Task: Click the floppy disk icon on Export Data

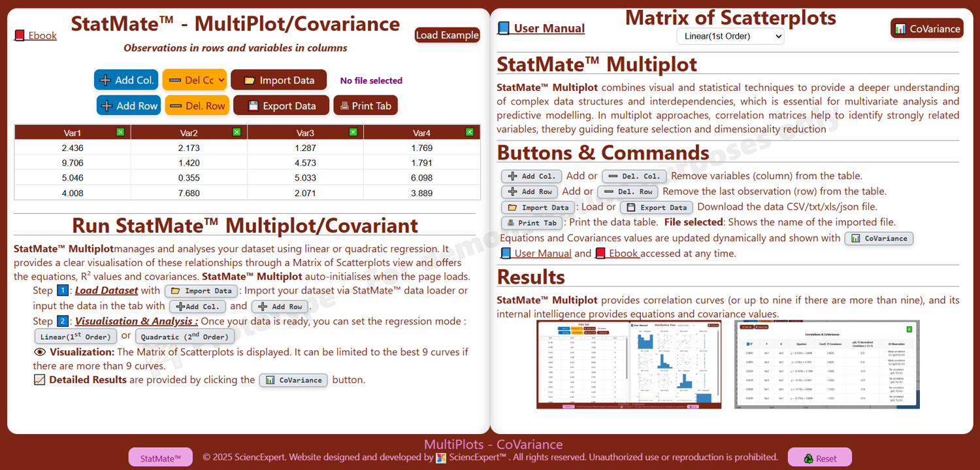Action: click(x=253, y=106)
